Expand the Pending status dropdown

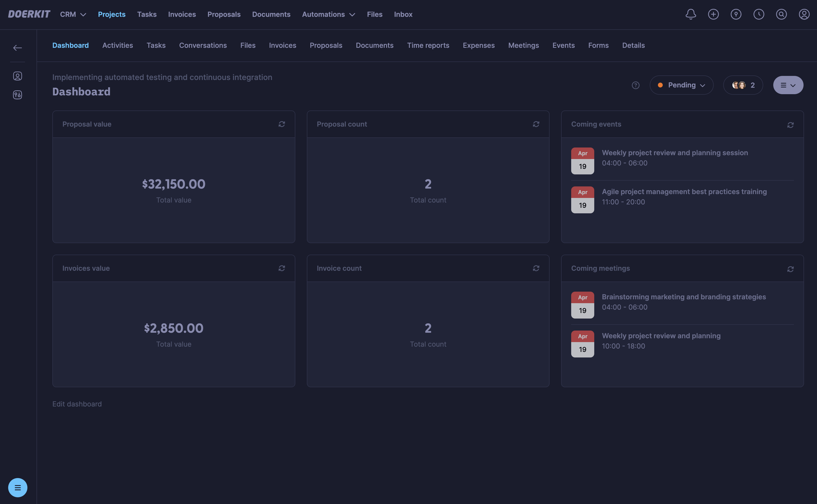[681, 85]
